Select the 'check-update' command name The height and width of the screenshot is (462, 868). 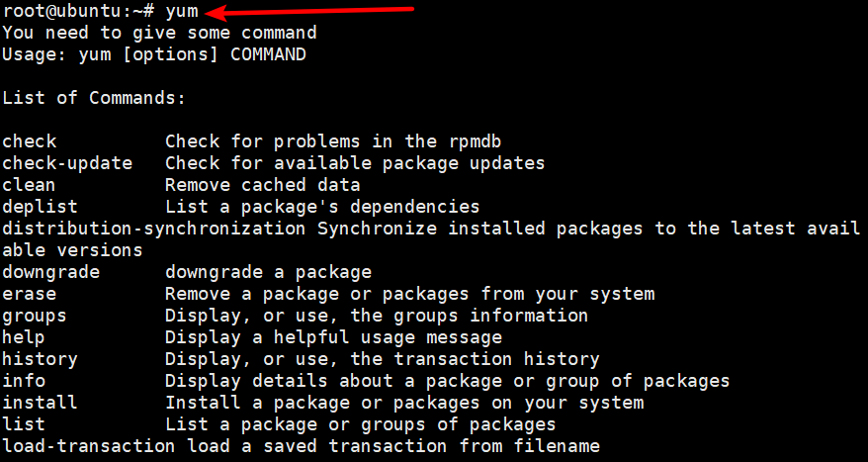pos(67,163)
